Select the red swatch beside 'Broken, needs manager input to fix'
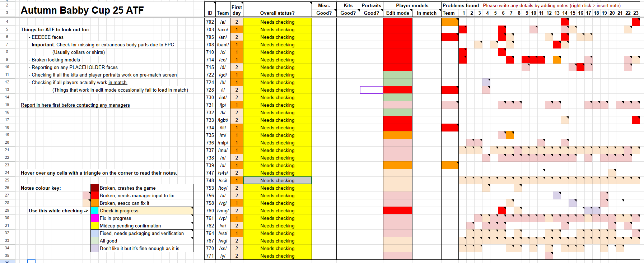Screen dimensions: 644x263 pyautogui.click(x=95, y=195)
